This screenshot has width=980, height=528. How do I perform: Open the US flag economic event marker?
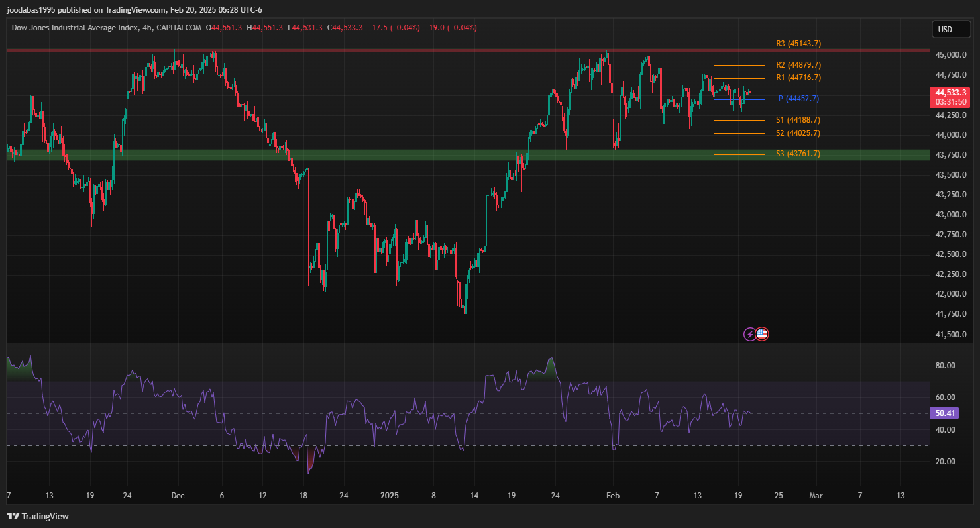point(762,334)
